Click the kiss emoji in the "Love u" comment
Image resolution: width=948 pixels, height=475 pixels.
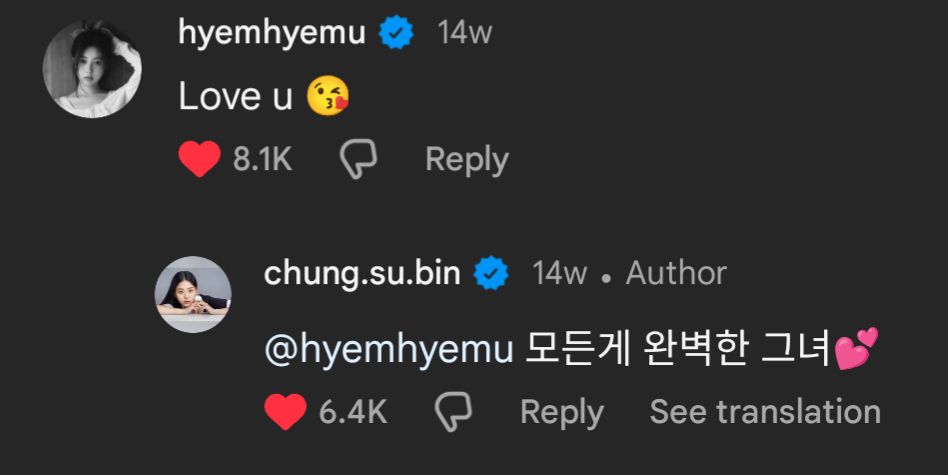(329, 96)
